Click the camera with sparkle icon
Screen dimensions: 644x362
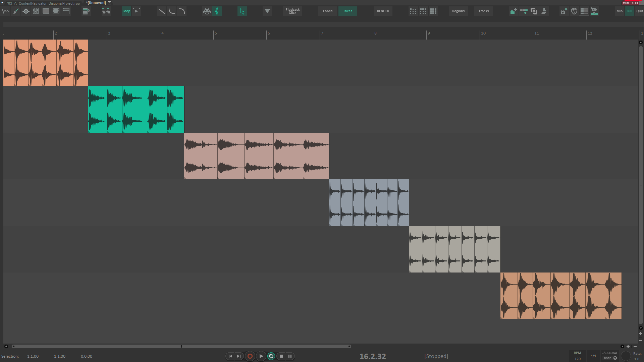(564, 11)
